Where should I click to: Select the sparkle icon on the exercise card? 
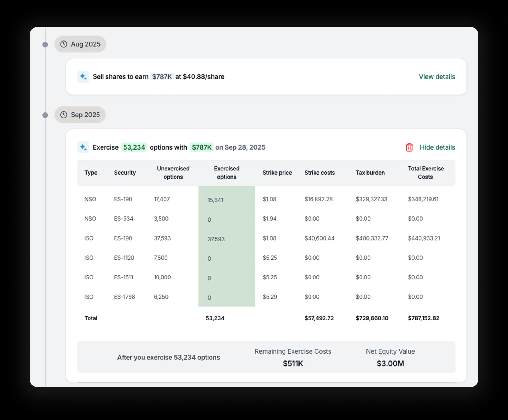(83, 147)
